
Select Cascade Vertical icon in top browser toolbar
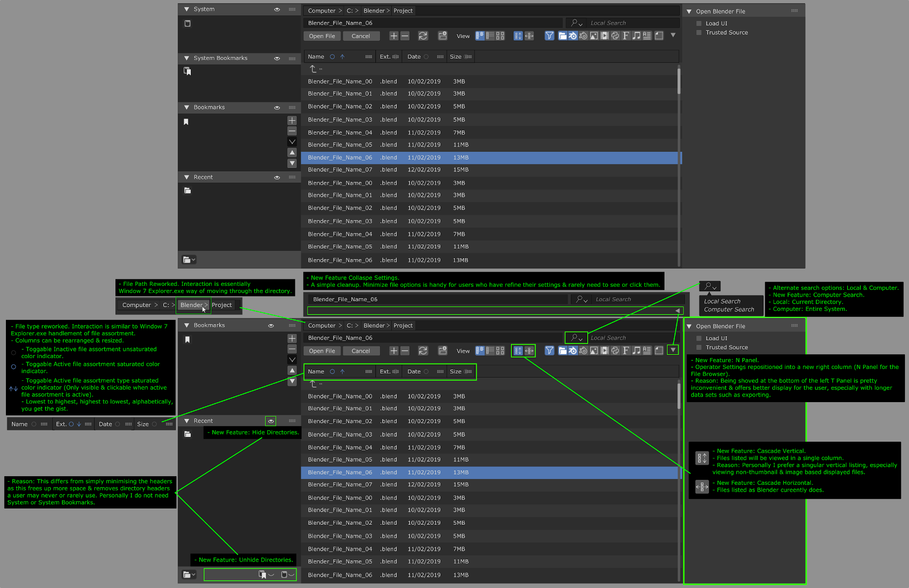(518, 36)
